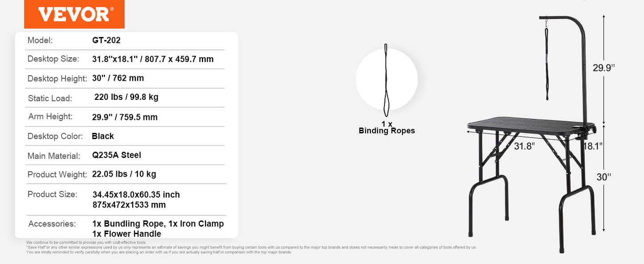Click the Product Size row label
The image size is (644, 264).
point(52,194)
